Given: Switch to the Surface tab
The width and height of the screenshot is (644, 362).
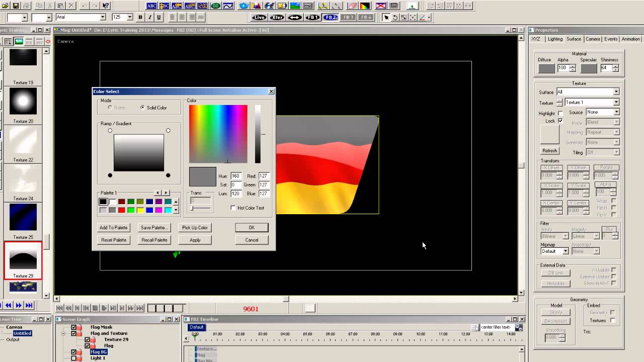Looking at the screenshot, I should 574,39.
